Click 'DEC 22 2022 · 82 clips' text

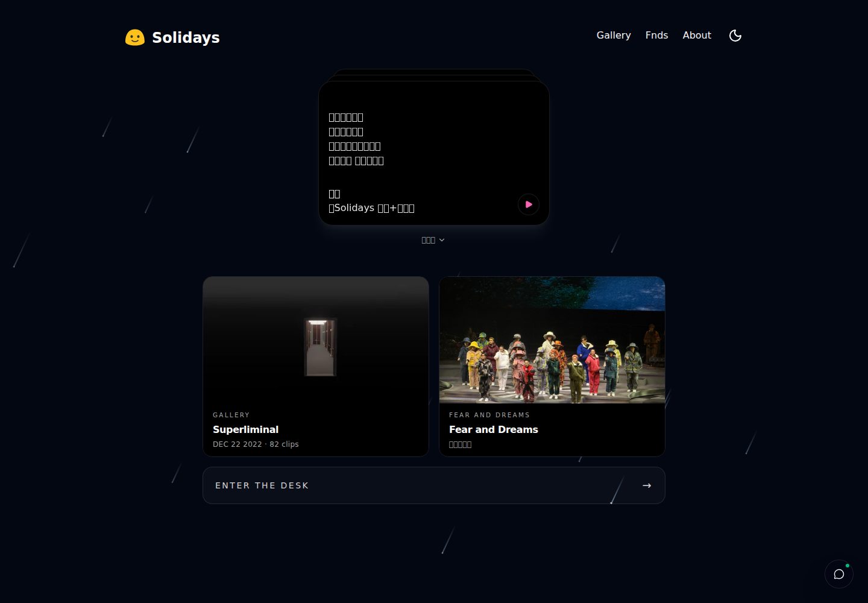256,444
